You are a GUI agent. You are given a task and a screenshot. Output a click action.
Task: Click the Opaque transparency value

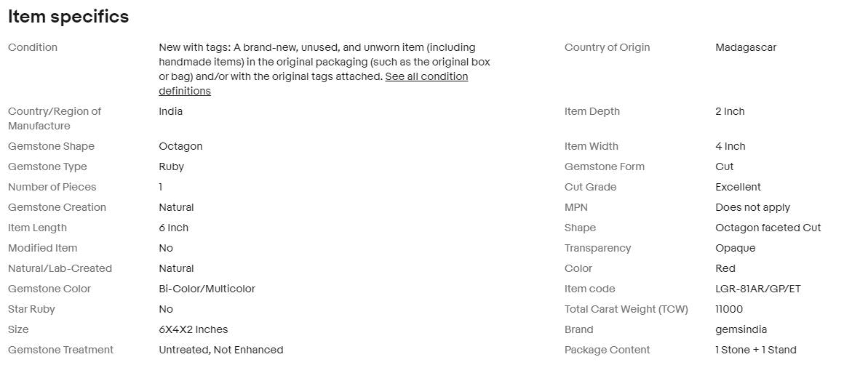tap(735, 249)
